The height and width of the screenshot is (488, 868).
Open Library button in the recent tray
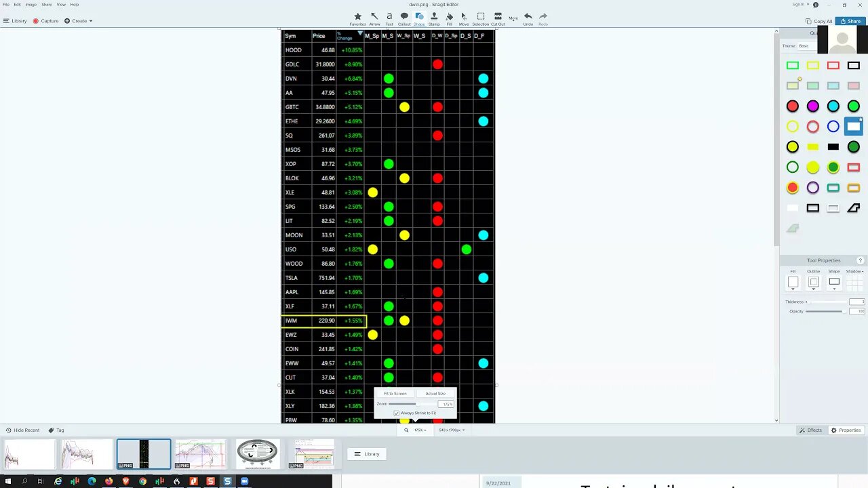click(368, 454)
